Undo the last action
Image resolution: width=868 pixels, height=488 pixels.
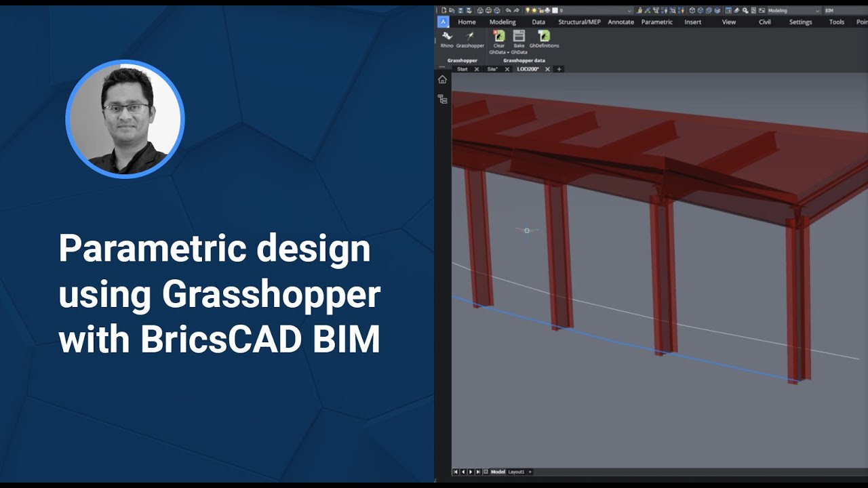[x=508, y=10]
